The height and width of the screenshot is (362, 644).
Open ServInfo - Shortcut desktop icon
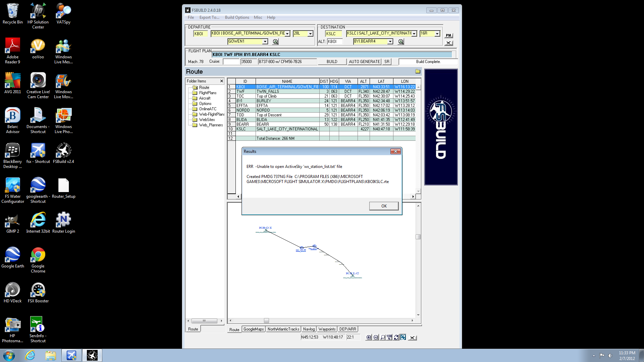[x=38, y=330]
